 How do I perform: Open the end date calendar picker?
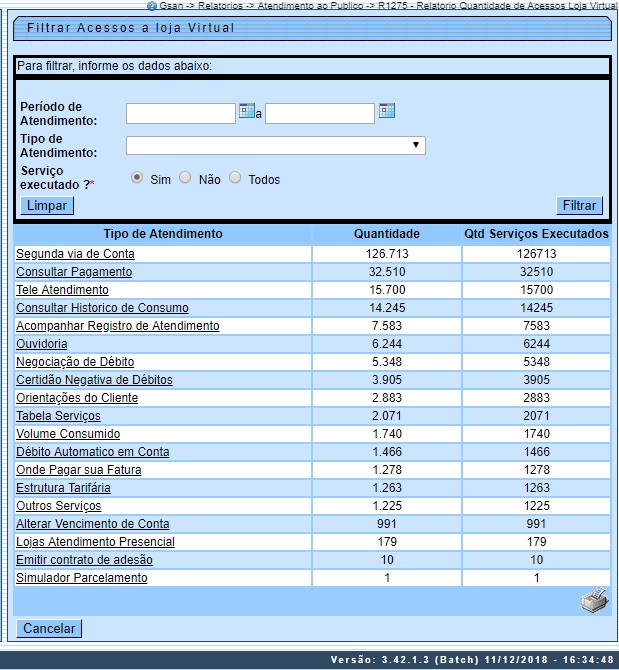(x=386, y=111)
